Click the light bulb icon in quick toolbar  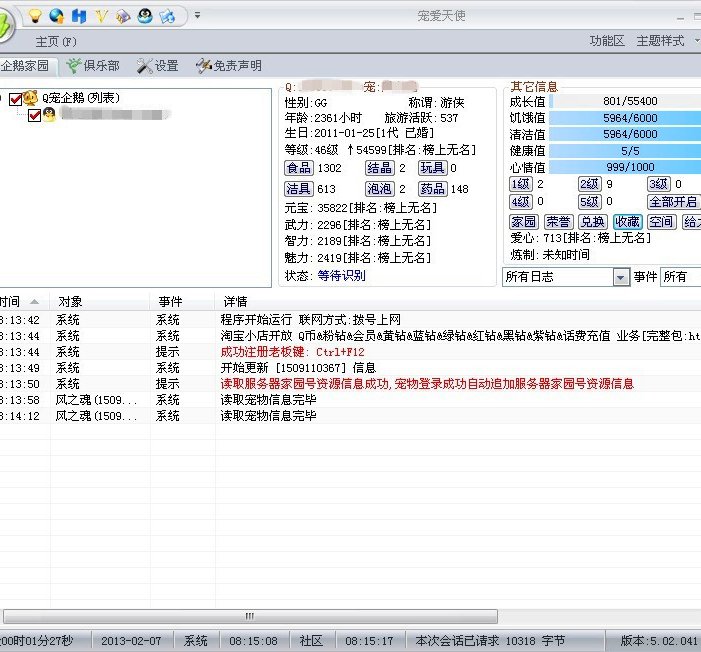(35, 16)
